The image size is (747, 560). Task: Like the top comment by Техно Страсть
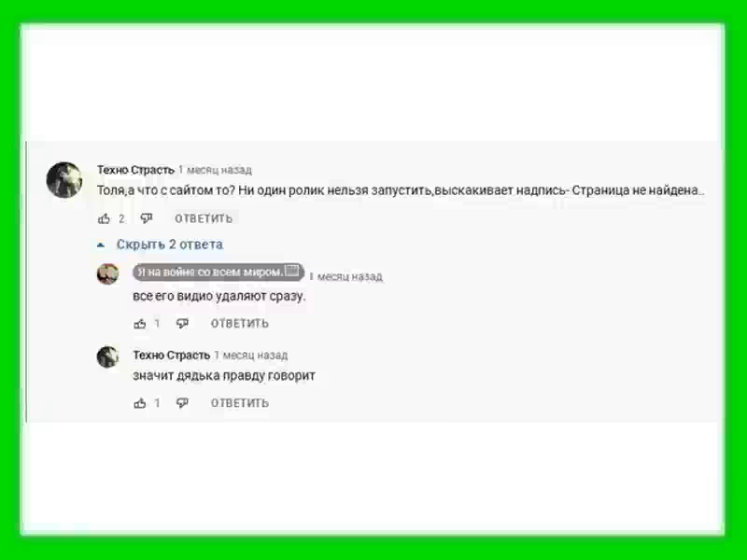coord(104,218)
